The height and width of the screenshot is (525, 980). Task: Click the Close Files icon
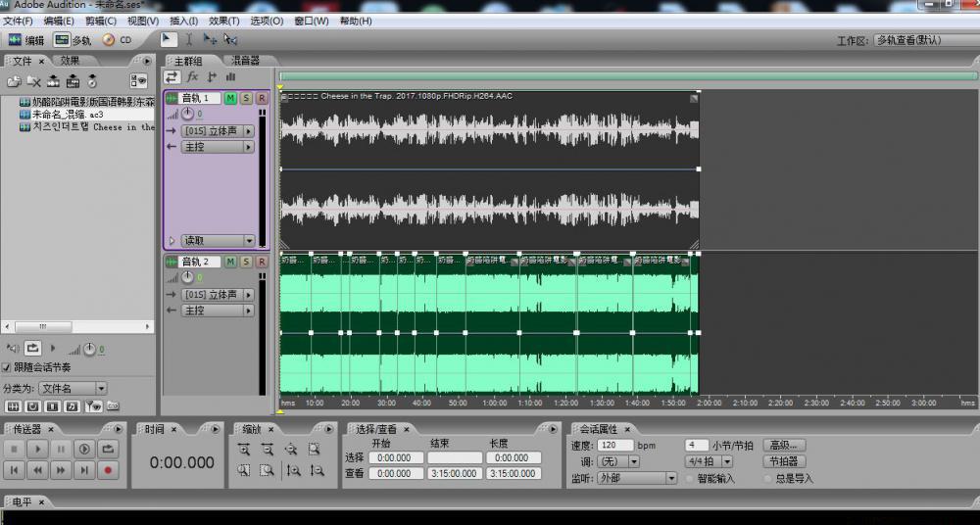point(33,81)
